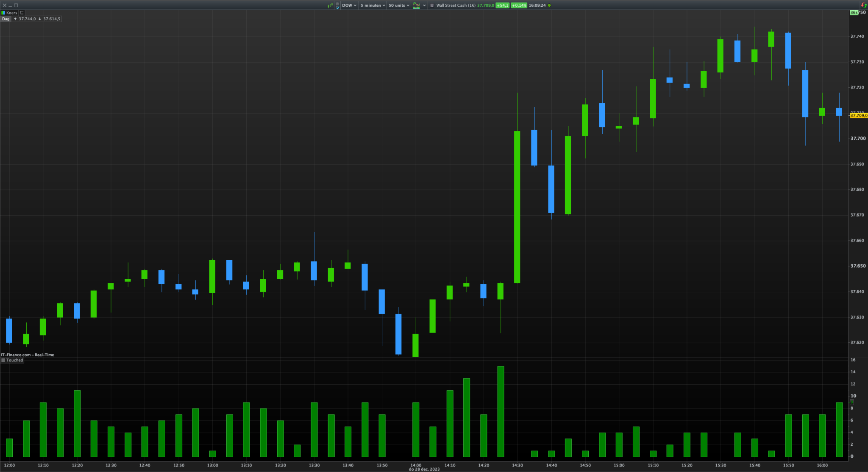Click the yellow 37.709,0 current price marker
The height and width of the screenshot is (472, 868).
(x=859, y=115)
